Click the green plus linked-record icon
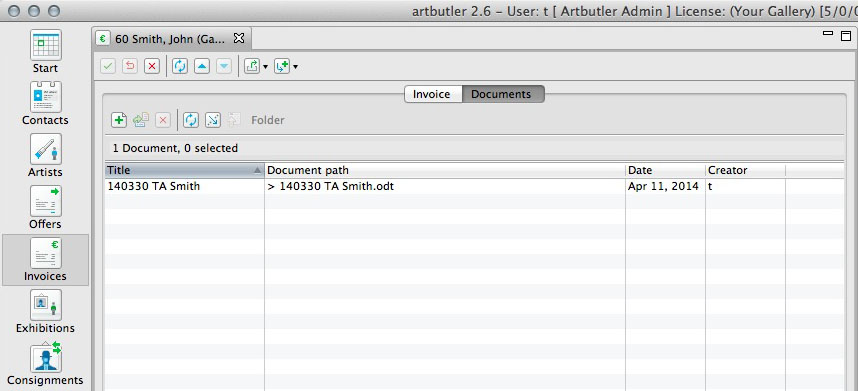The width and height of the screenshot is (858, 391). pos(281,67)
